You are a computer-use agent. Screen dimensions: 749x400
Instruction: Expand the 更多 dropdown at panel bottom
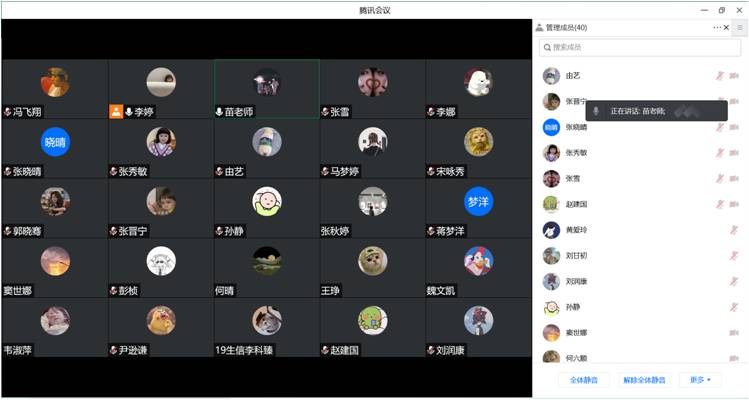click(x=699, y=380)
